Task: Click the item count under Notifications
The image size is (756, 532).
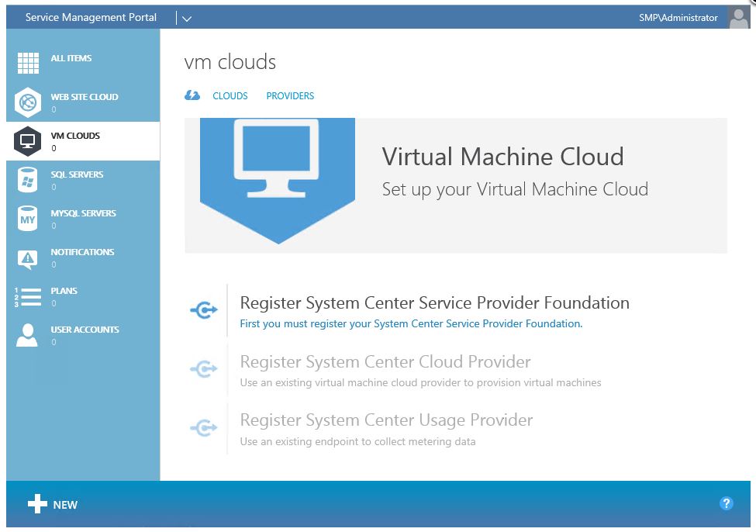Action: 54,264
